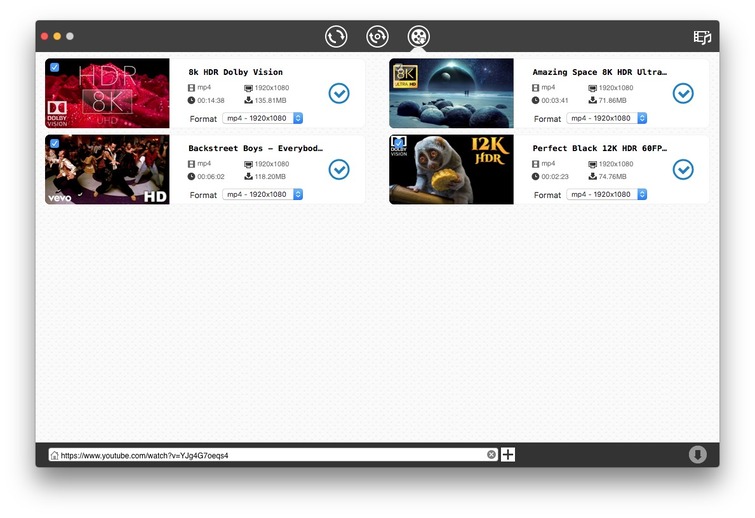Click the plus icon next to URL field
Image resolution: width=755 pixels, height=518 pixels.
(x=508, y=455)
